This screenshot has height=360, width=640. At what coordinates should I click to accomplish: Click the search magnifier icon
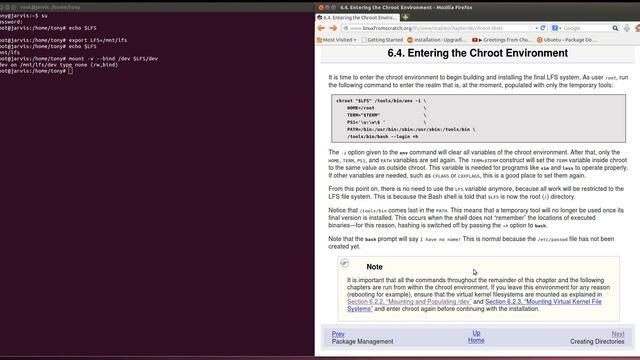pos(615,28)
